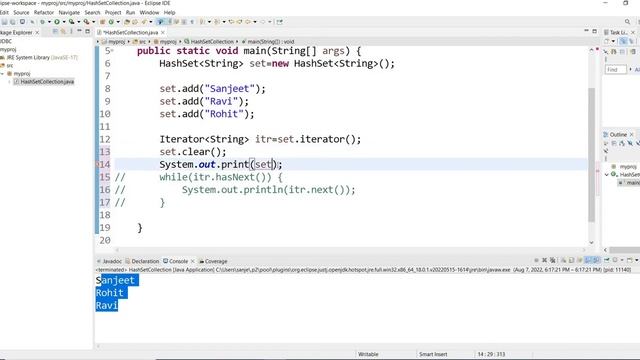
Task: Click the Search magnifier icon at top right
Action: click(627, 22)
